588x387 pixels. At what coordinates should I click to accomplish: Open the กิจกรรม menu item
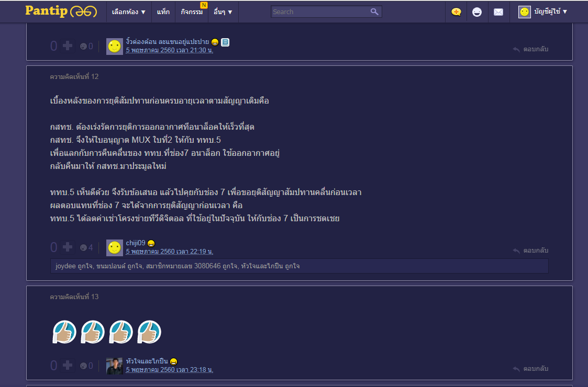click(192, 12)
